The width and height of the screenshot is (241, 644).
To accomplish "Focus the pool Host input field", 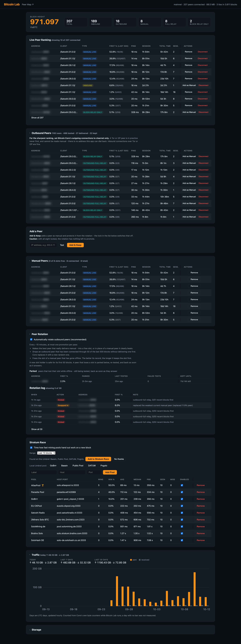I will coord(72,472).
